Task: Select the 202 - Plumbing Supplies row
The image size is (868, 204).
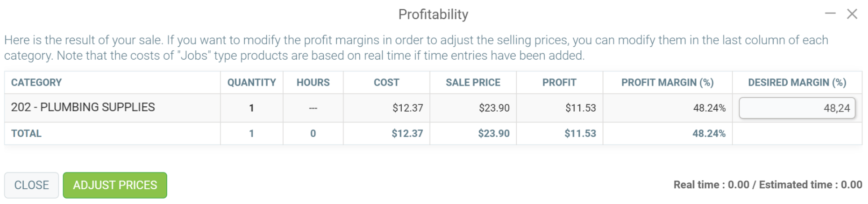Action: coord(433,108)
